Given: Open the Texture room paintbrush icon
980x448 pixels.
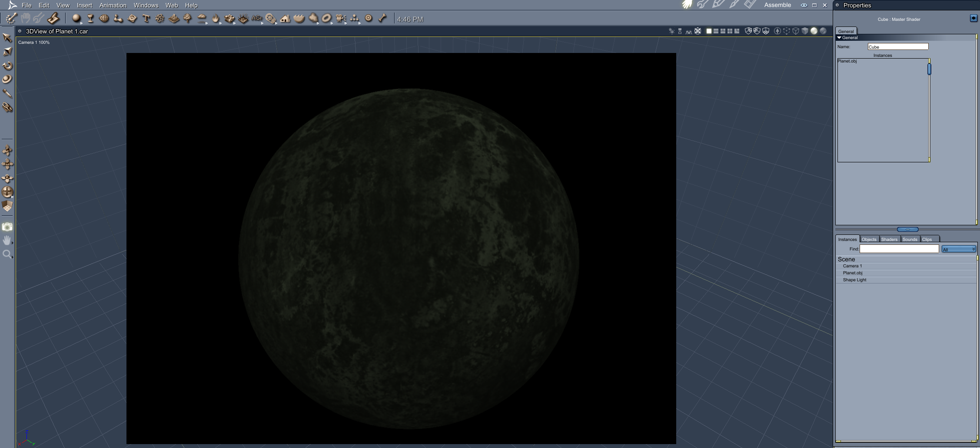Looking at the screenshot, I should click(x=734, y=4).
